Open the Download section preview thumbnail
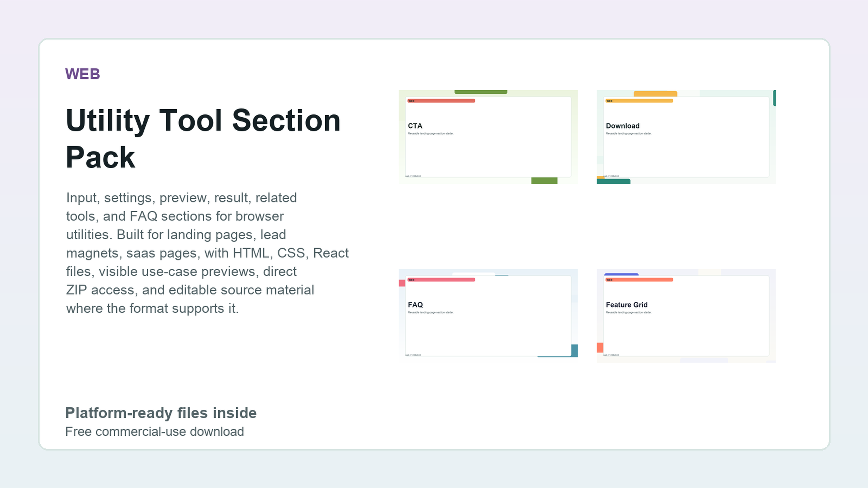Image resolution: width=868 pixels, height=488 pixels. tap(686, 137)
